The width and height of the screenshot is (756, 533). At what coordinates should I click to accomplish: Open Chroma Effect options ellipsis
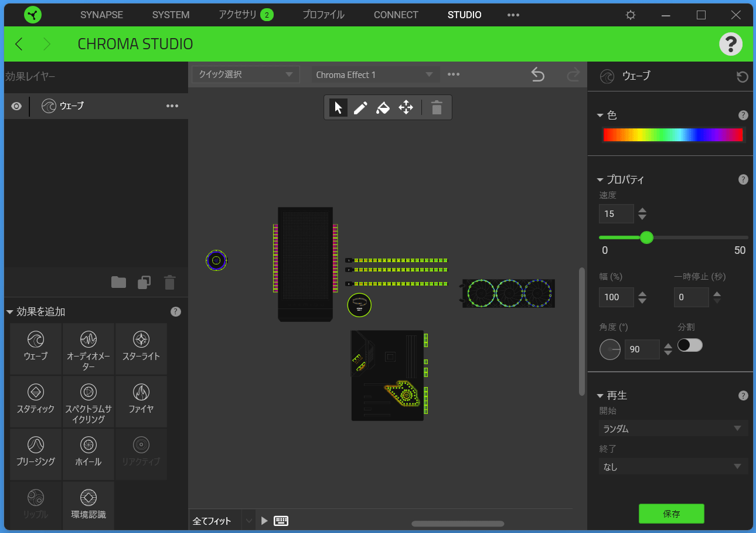(454, 74)
